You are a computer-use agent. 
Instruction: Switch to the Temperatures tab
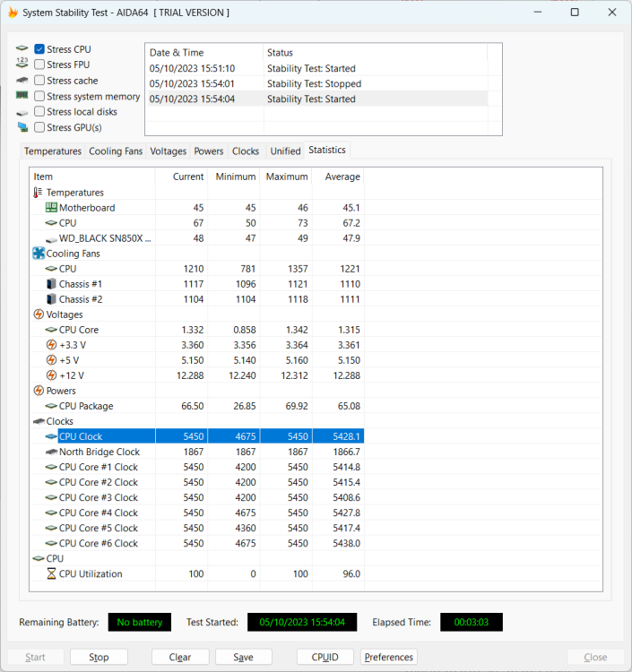click(52, 151)
